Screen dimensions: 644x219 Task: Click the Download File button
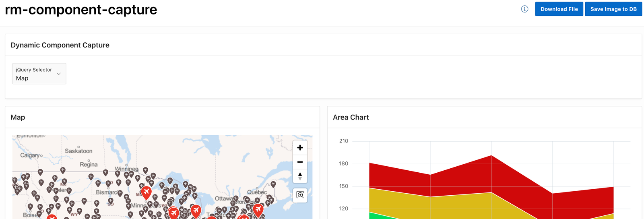(x=559, y=9)
